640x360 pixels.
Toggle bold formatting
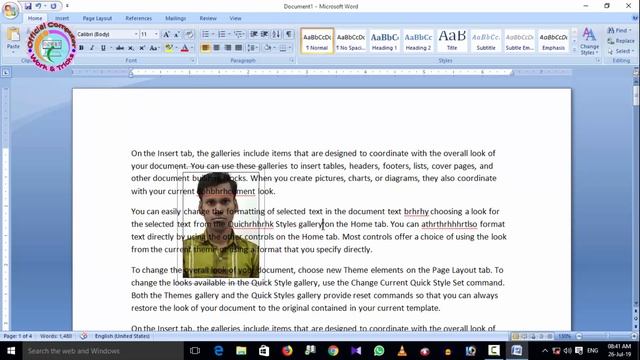coord(81,48)
